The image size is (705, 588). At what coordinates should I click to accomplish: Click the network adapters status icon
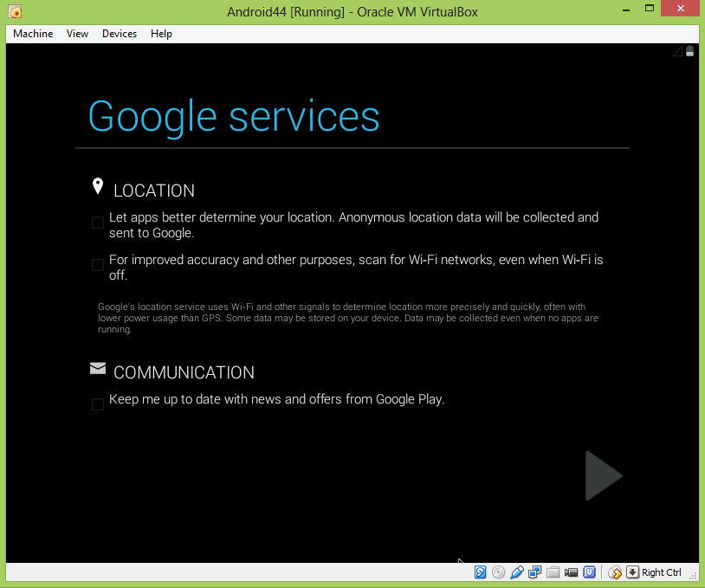534,572
